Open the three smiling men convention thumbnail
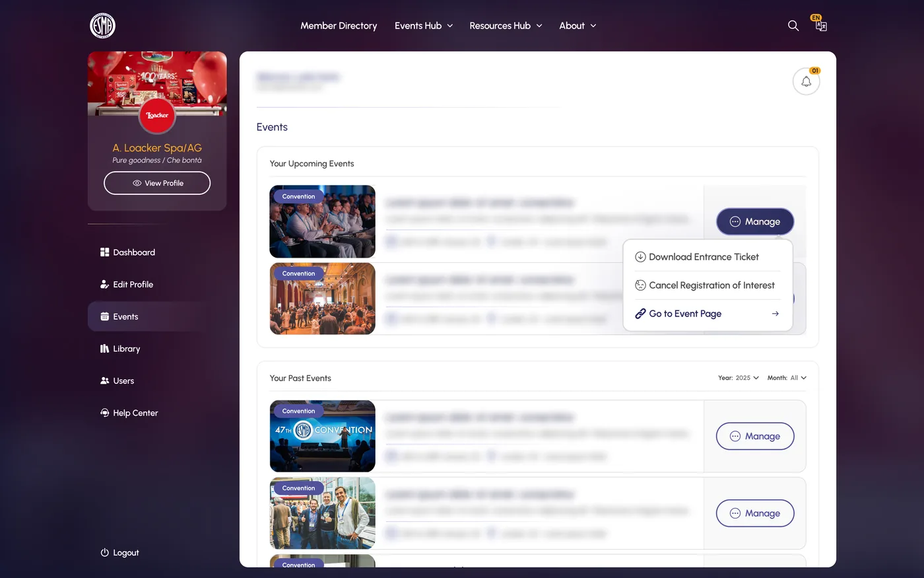Image resolution: width=924 pixels, height=578 pixels. pyautogui.click(x=322, y=513)
